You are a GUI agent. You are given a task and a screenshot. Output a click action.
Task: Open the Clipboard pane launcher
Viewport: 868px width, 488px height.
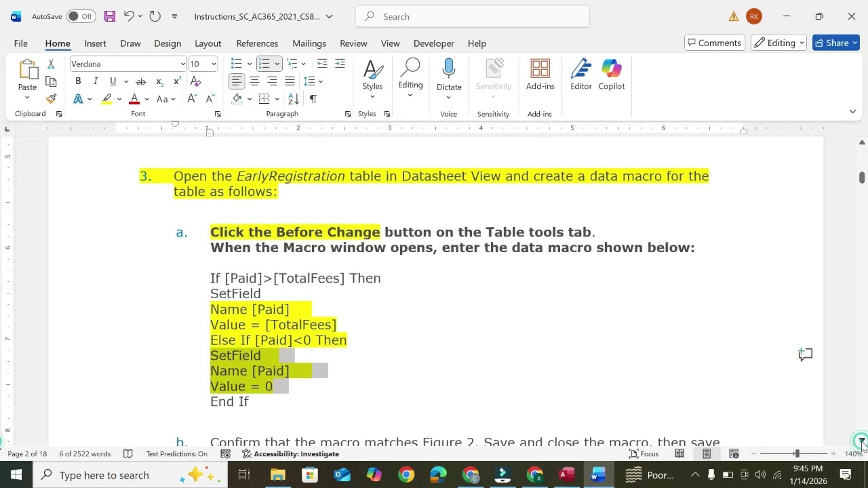click(x=59, y=114)
